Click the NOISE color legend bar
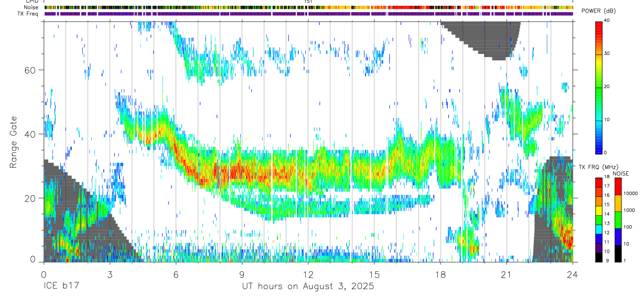This screenshot has height=297, width=644. [x=617, y=219]
